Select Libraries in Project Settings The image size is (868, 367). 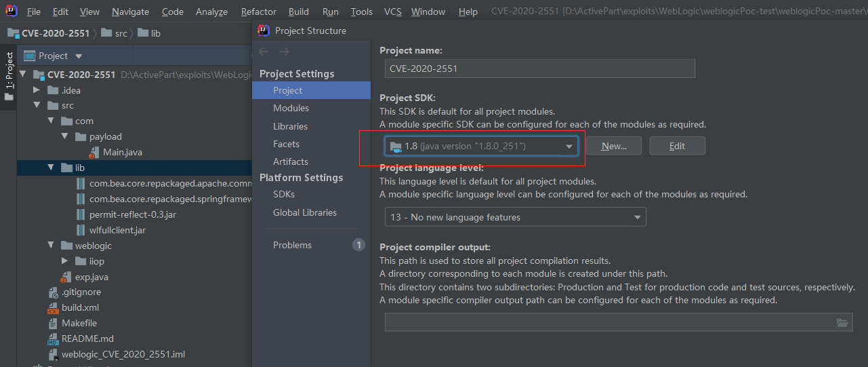click(x=311, y=126)
